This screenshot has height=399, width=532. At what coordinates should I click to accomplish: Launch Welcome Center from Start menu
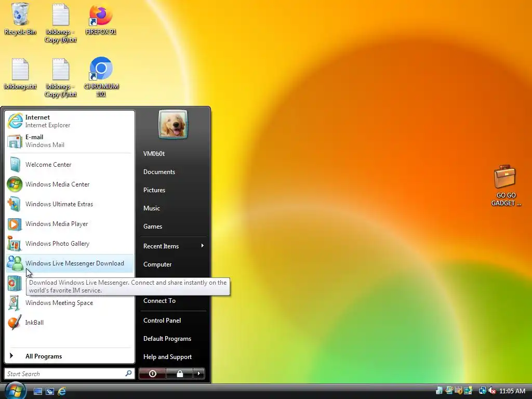70,165
